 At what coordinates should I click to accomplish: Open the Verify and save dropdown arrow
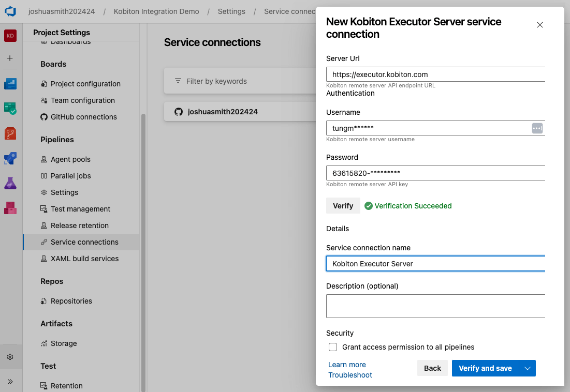(x=528, y=368)
